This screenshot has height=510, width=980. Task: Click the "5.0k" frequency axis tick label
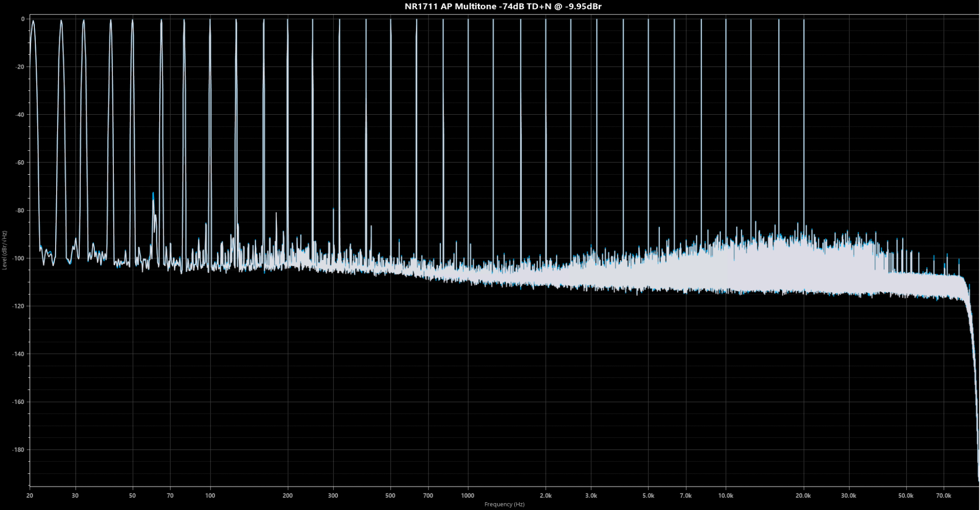[648, 495]
